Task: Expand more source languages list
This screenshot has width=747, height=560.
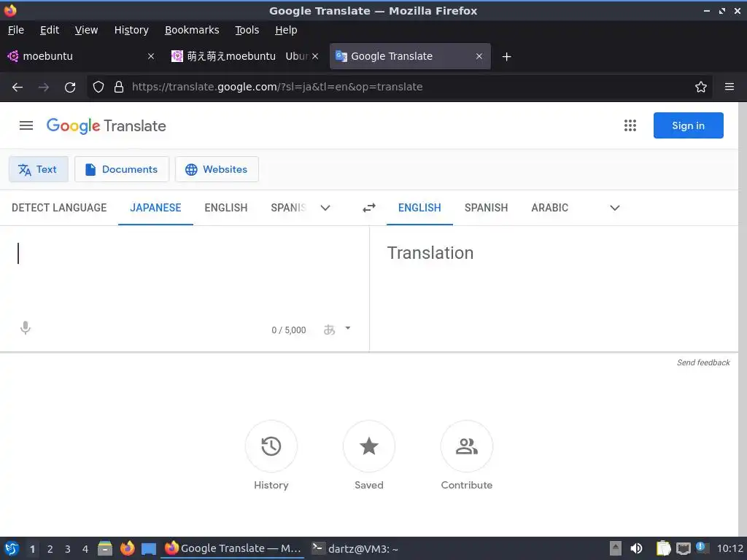Action: [325, 208]
